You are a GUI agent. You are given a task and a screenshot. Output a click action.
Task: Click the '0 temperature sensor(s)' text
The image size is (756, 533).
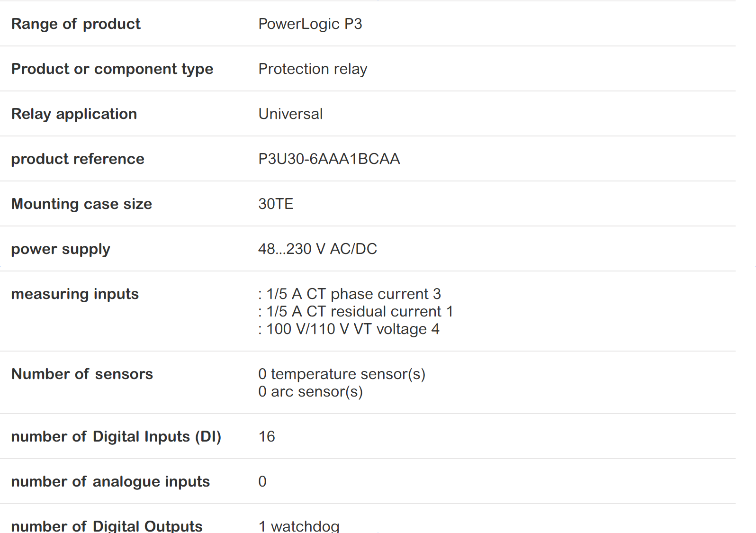click(x=342, y=374)
